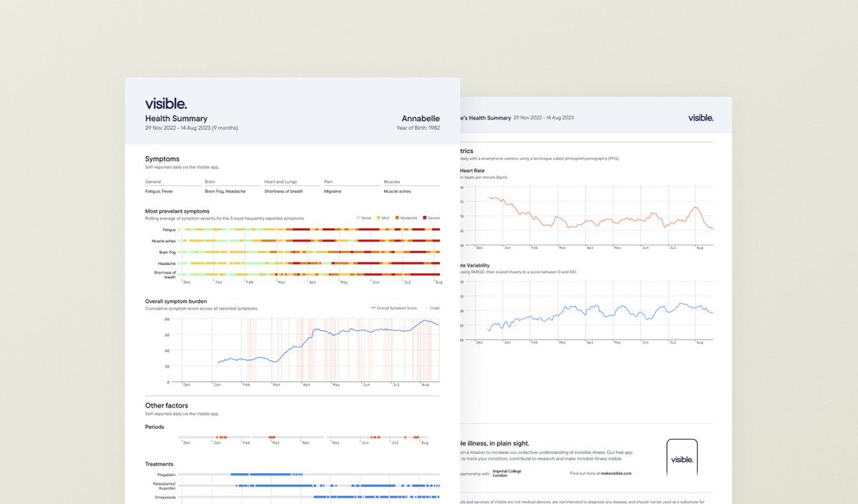Click the Paracetamol/Ibuprofen treatment label
The image size is (858, 504).
click(x=164, y=485)
